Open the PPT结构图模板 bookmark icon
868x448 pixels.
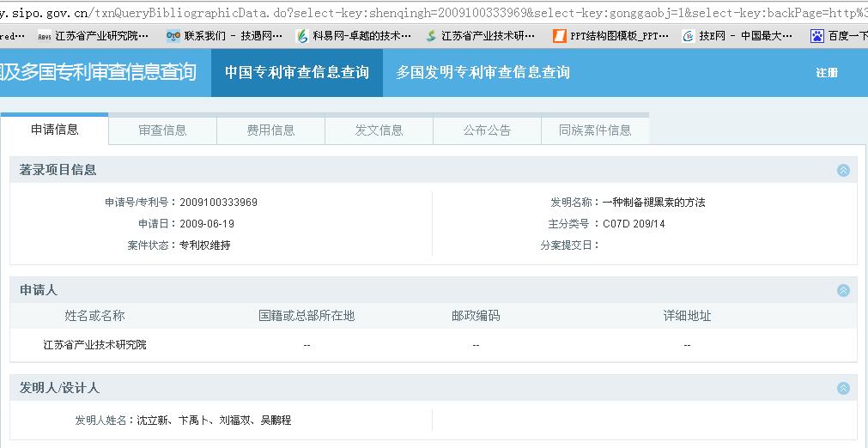pyautogui.click(x=559, y=36)
